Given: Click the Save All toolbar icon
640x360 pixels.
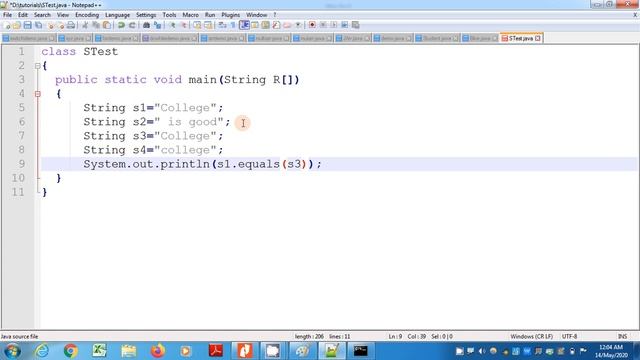Looking at the screenshot, I should pyautogui.click(x=38, y=25).
